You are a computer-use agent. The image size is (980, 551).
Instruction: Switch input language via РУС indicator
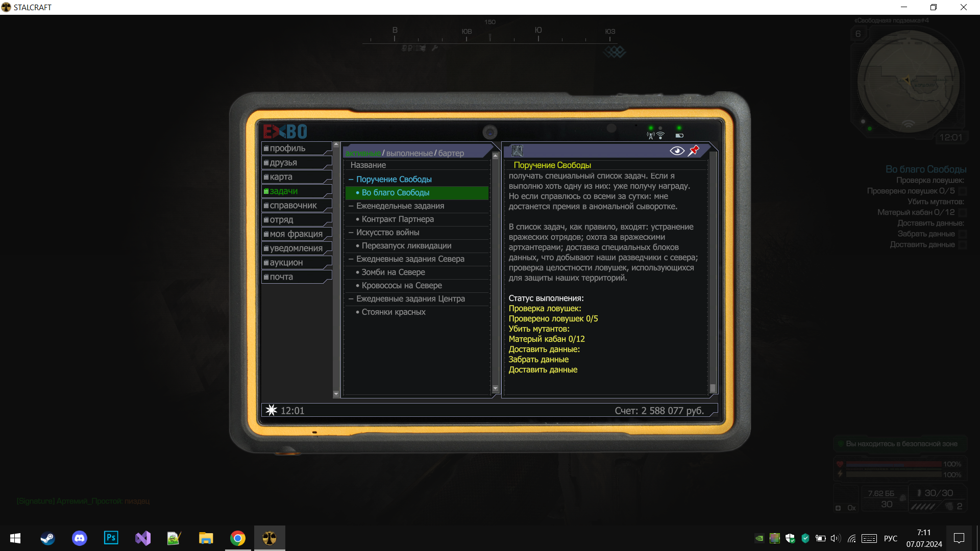click(x=891, y=538)
